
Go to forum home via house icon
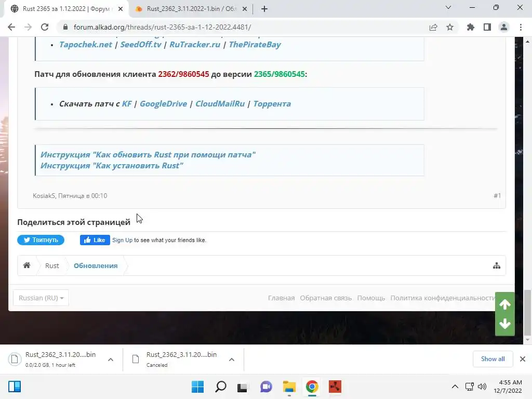click(x=27, y=265)
